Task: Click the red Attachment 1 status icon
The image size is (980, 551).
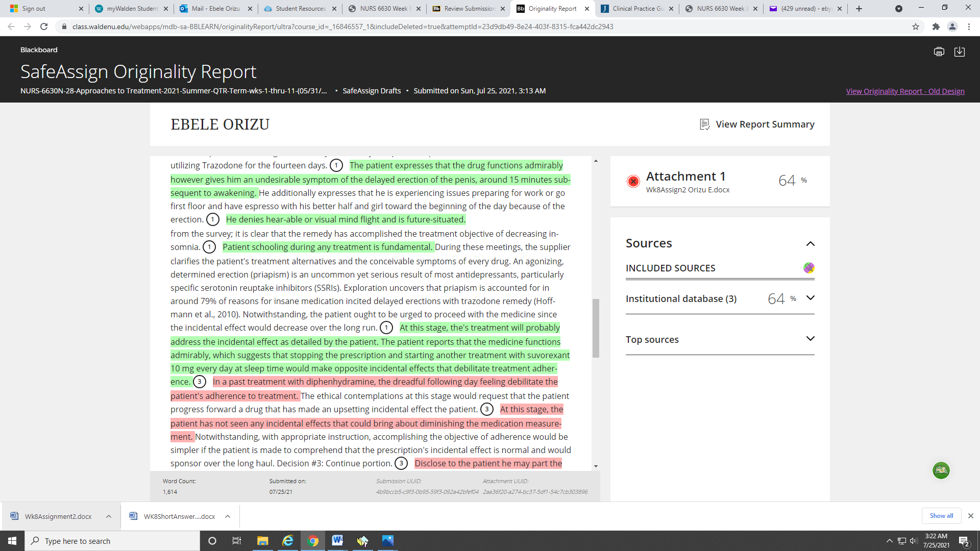Action: click(633, 181)
